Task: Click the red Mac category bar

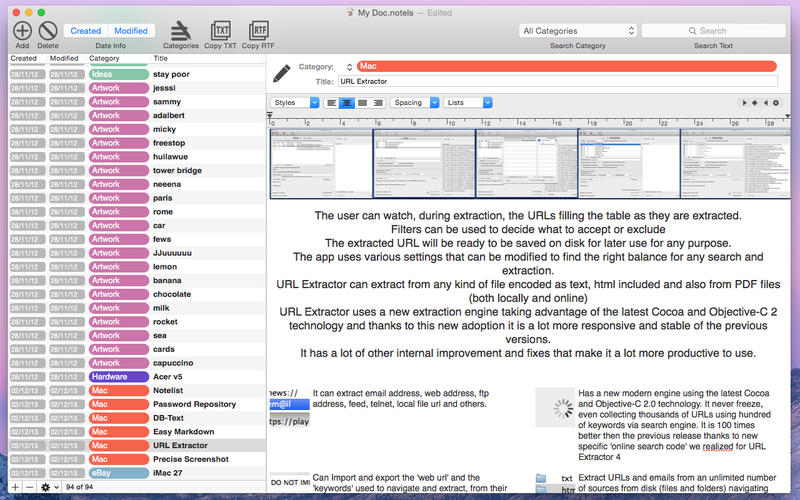Action: coord(567,66)
